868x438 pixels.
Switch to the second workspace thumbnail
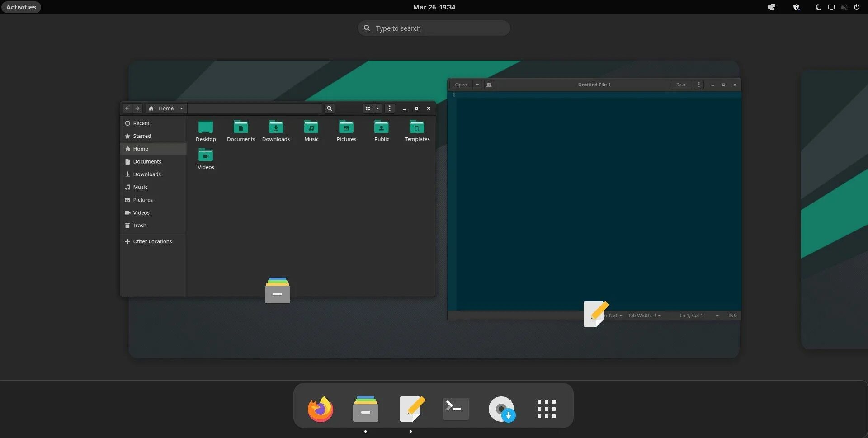click(835, 209)
